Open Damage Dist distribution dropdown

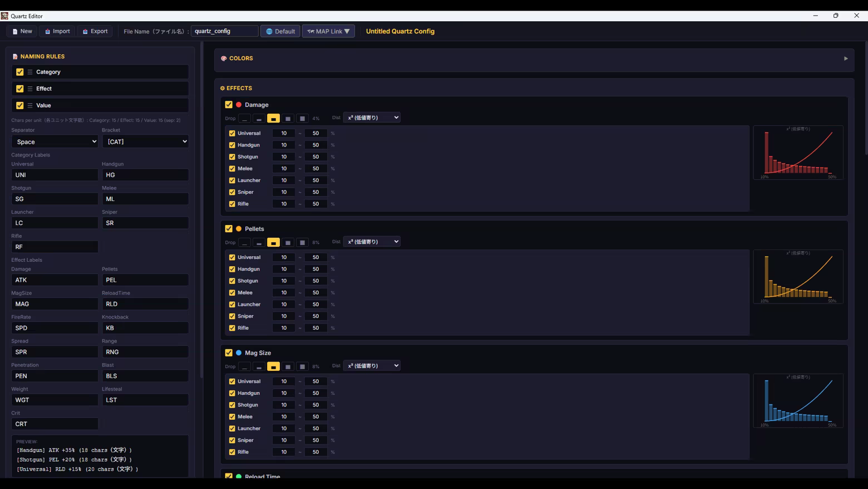372,118
